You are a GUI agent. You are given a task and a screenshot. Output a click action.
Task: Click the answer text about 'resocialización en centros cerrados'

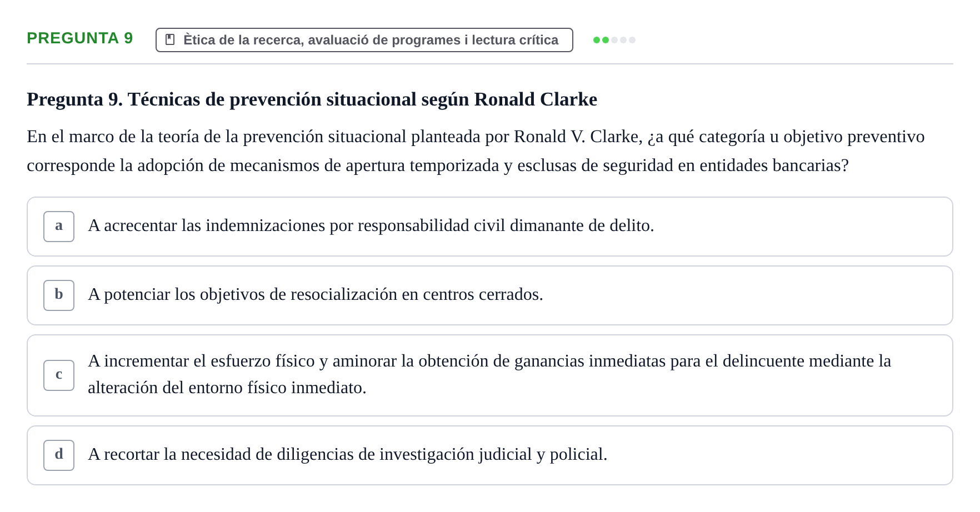point(316,294)
